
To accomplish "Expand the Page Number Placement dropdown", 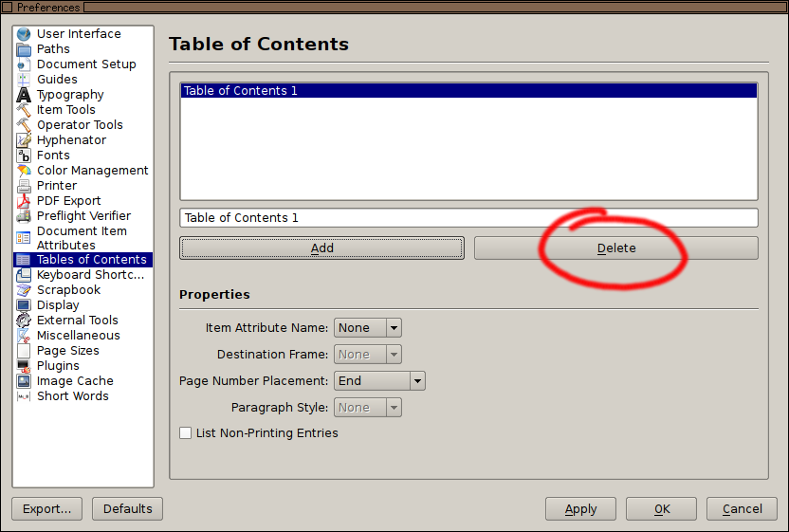I will coord(378,381).
